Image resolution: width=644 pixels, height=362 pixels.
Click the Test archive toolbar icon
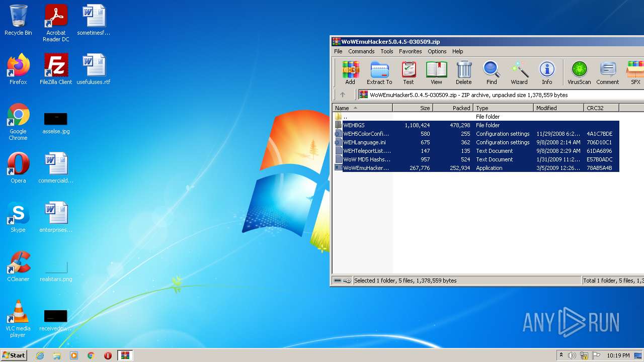click(x=409, y=73)
